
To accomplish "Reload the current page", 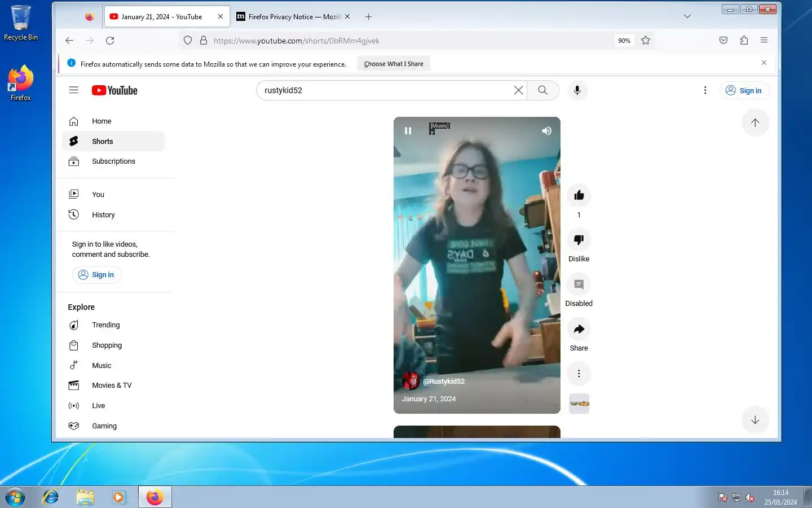I will coord(110,41).
